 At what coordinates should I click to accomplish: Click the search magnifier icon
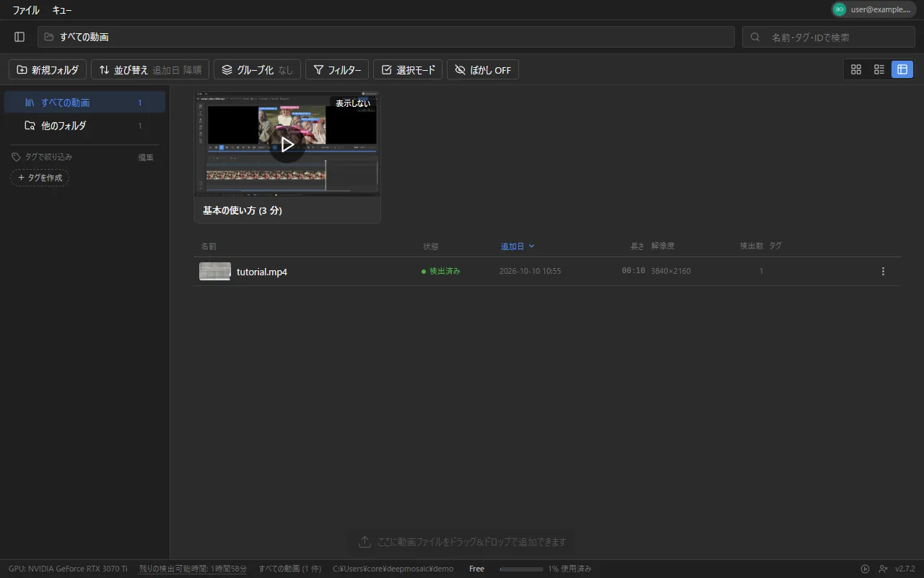click(756, 37)
